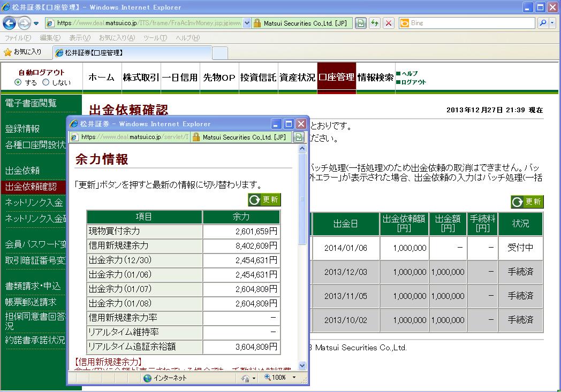Open the ファイル(F) menu
The height and width of the screenshot is (392, 561).
click(x=18, y=37)
